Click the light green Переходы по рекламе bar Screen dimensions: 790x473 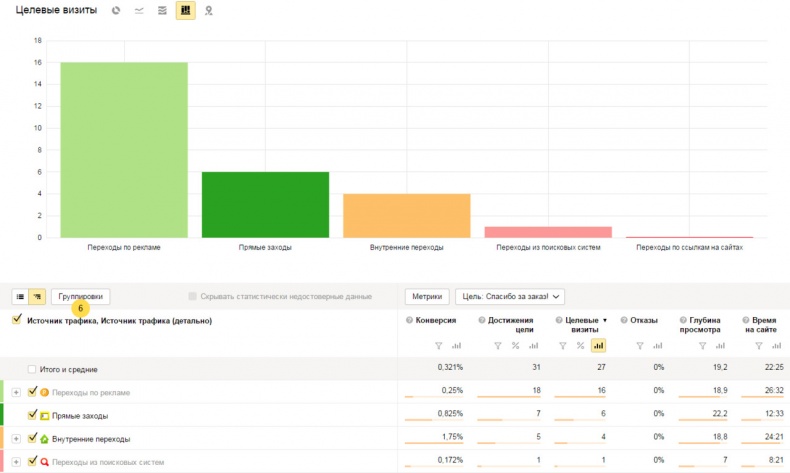(x=124, y=150)
